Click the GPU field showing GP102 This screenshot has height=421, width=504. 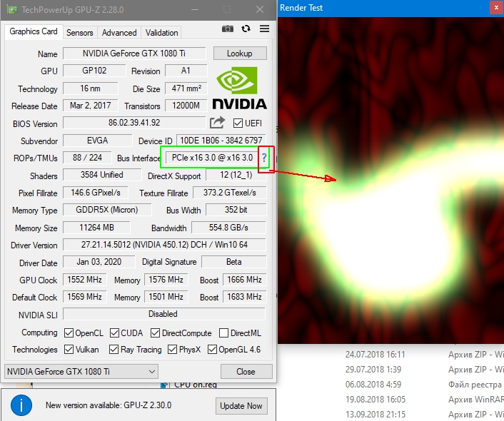94,71
